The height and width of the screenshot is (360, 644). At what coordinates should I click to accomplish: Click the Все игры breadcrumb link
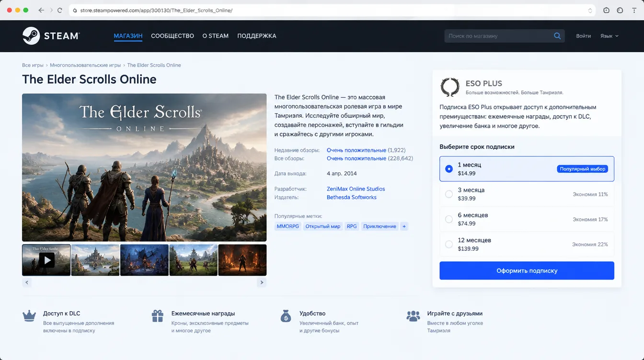pos(33,65)
